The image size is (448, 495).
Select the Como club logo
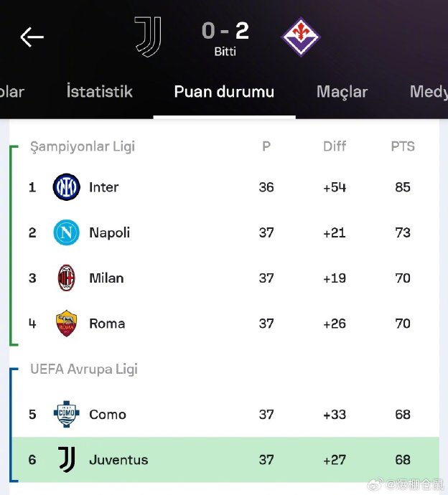click(x=66, y=414)
